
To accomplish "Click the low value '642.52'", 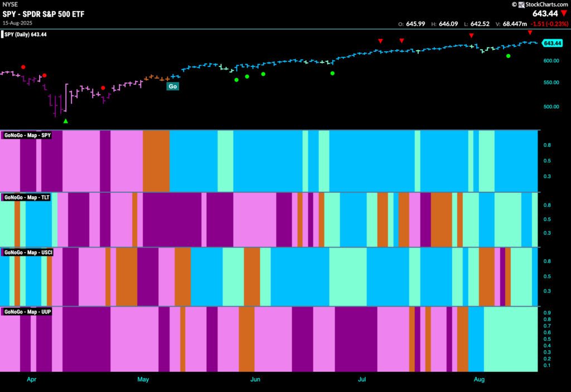I will tap(480, 24).
